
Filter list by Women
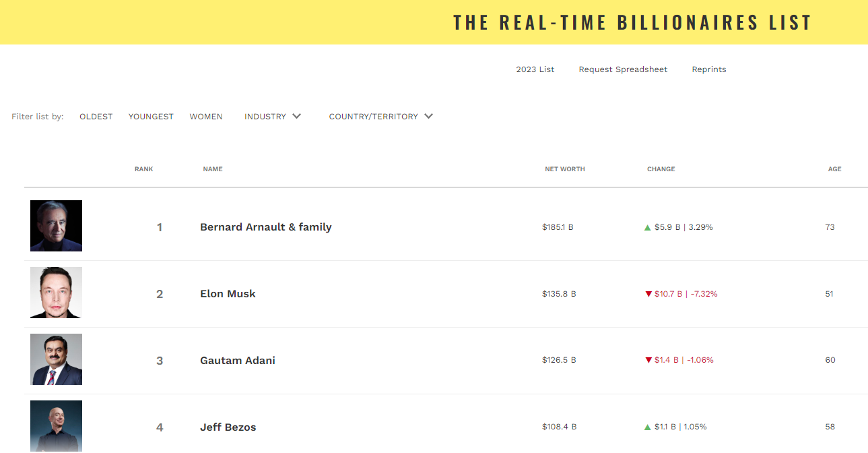206,117
